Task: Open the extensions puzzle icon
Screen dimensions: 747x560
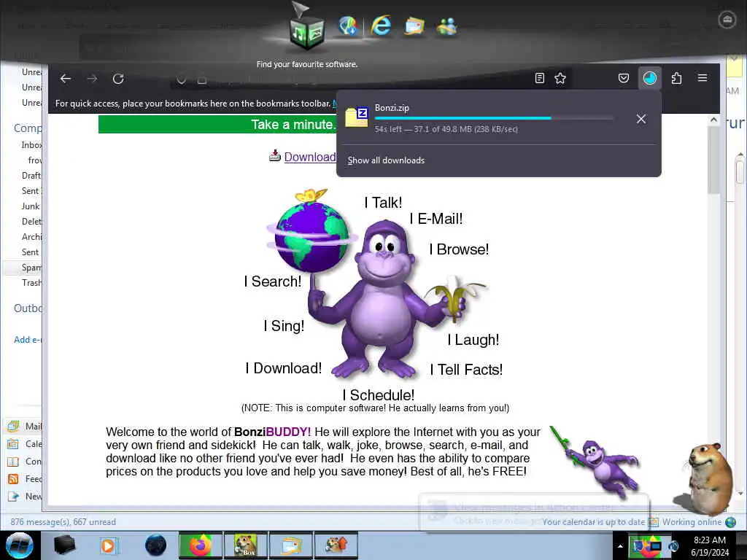Action: 676,78
